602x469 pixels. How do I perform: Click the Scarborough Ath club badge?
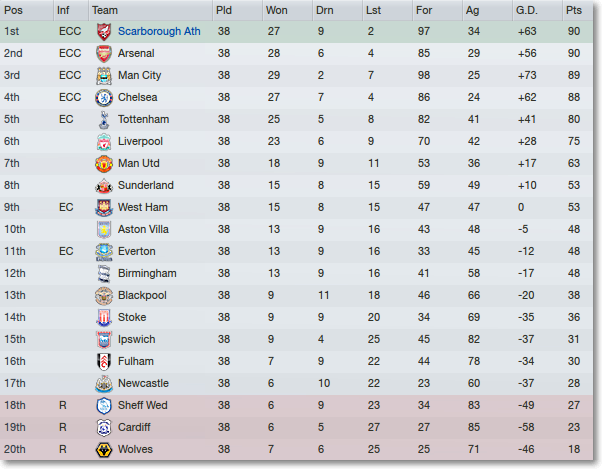104,31
